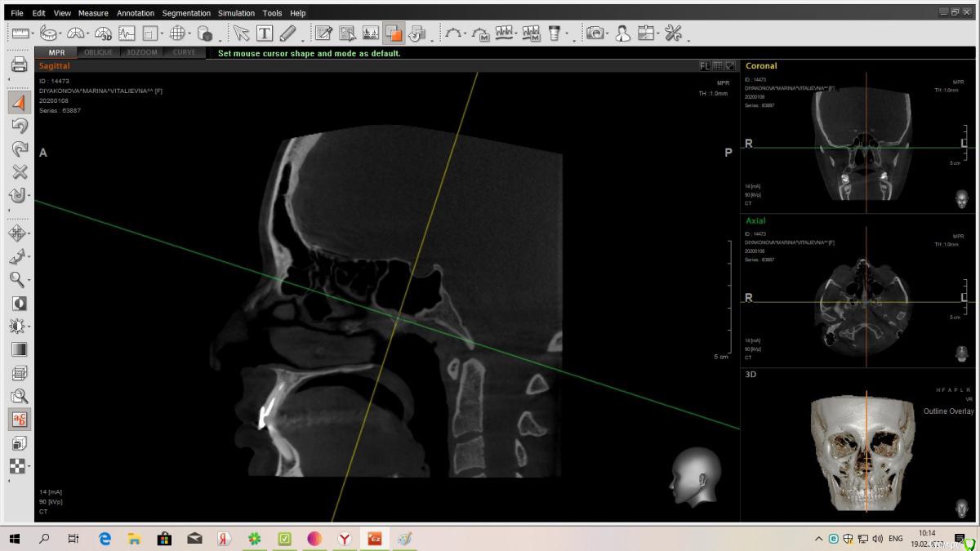Open the patient information icon

tap(623, 33)
